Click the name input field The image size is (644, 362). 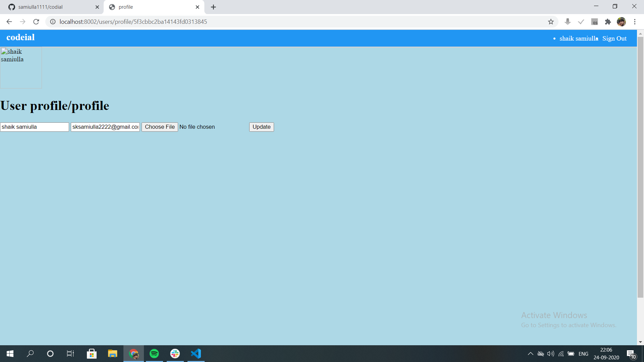tap(35, 127)
